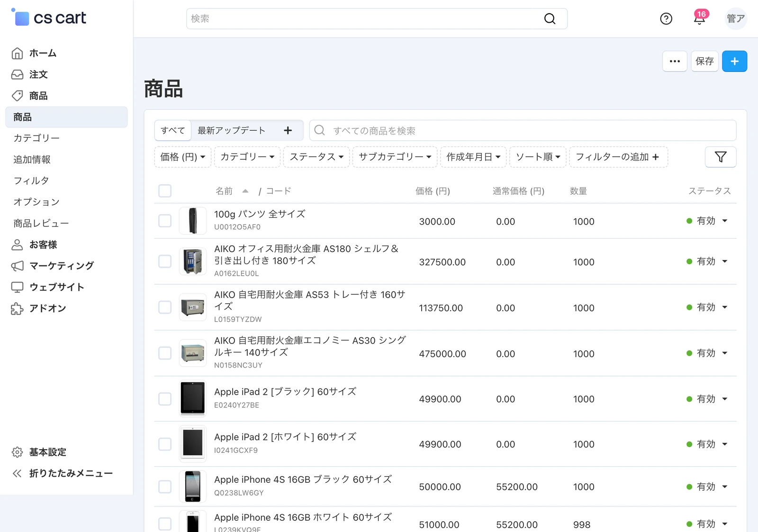
Task: Go to ホーム in the sidebar
Action: click(43, 53)
